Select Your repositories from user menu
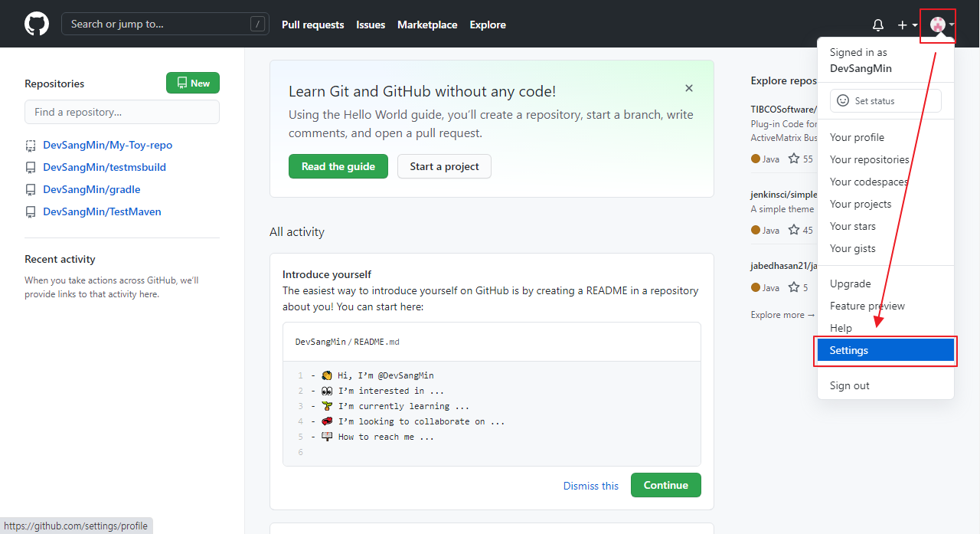The image size is (980, 534). coord(886,159)
